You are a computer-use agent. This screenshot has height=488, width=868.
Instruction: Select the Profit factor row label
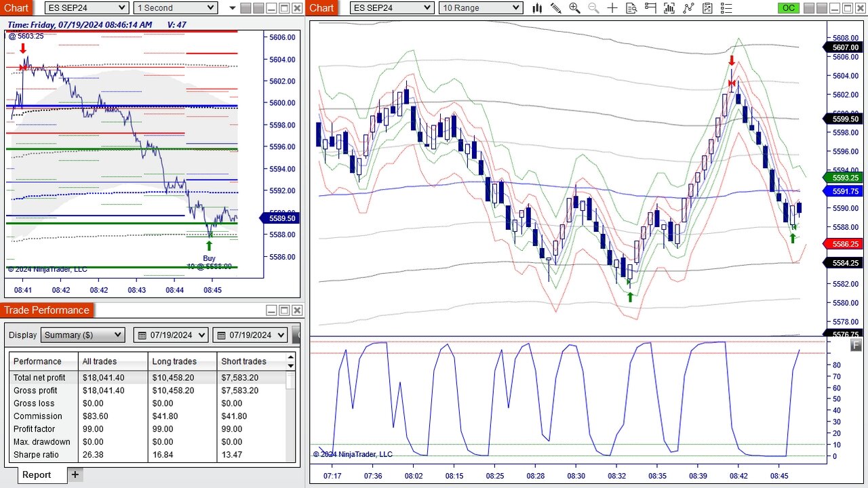pos(35,429)
